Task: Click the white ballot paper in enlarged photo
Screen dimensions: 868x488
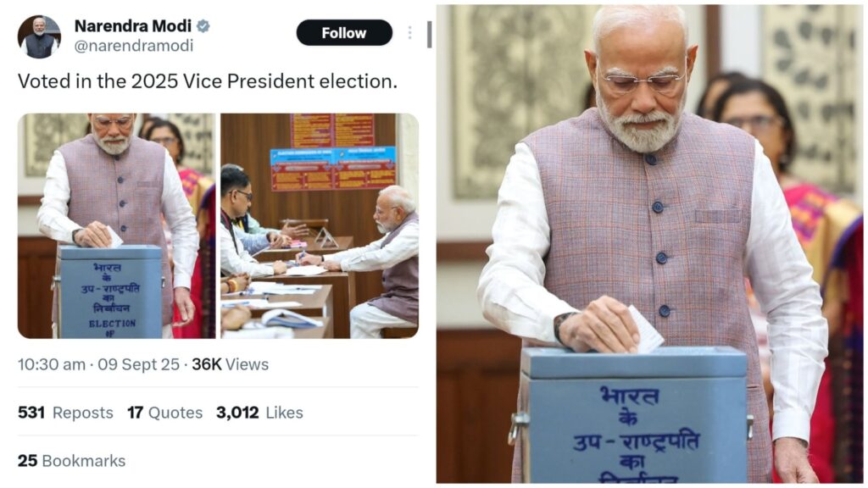Action: click(x=647, y=330)
